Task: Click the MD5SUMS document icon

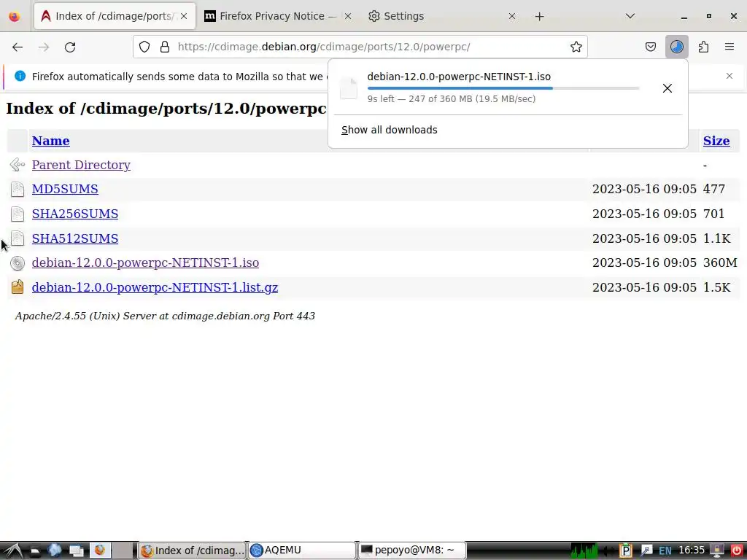Action: [18, 190]
